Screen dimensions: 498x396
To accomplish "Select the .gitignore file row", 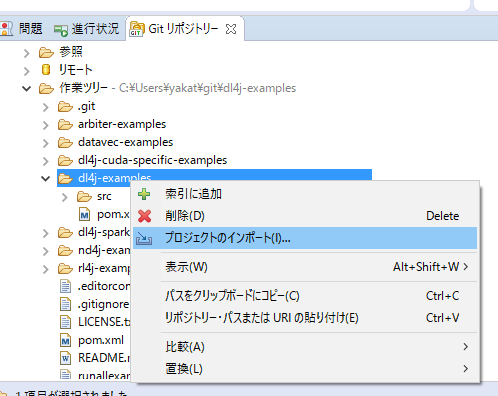I will click(104, 304).
